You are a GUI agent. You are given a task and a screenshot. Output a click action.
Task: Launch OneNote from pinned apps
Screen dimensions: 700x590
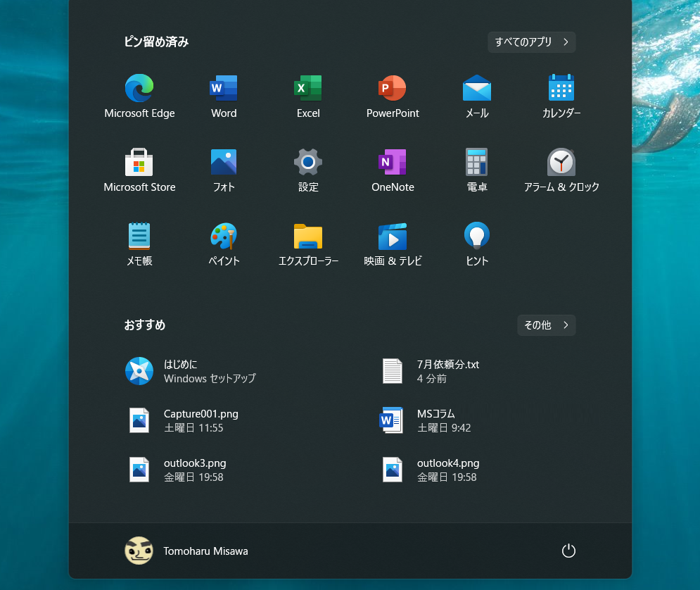pos(393,170)
